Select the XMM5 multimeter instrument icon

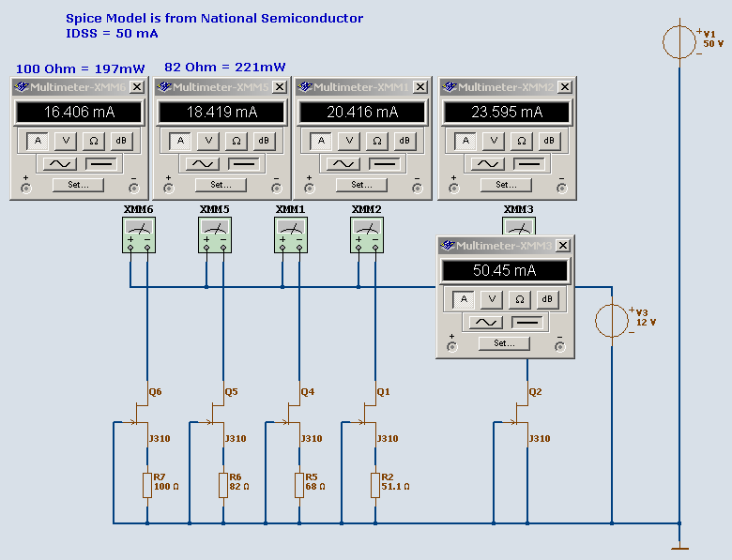215,235
